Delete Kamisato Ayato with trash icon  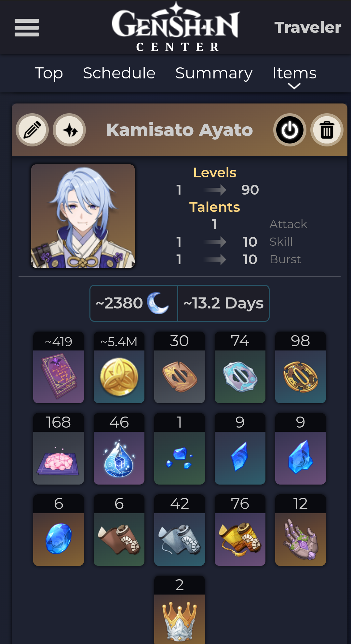327,130
